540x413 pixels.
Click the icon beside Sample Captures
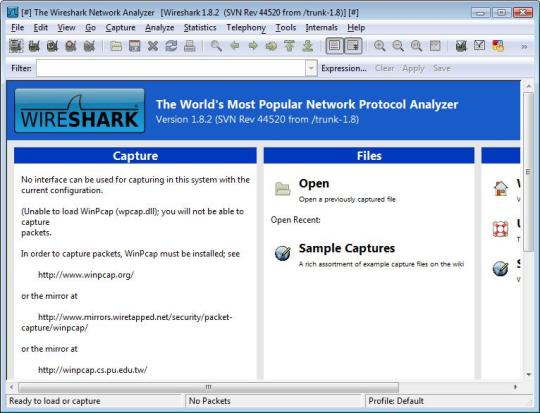pyautogui.click(x=283, y=253)
